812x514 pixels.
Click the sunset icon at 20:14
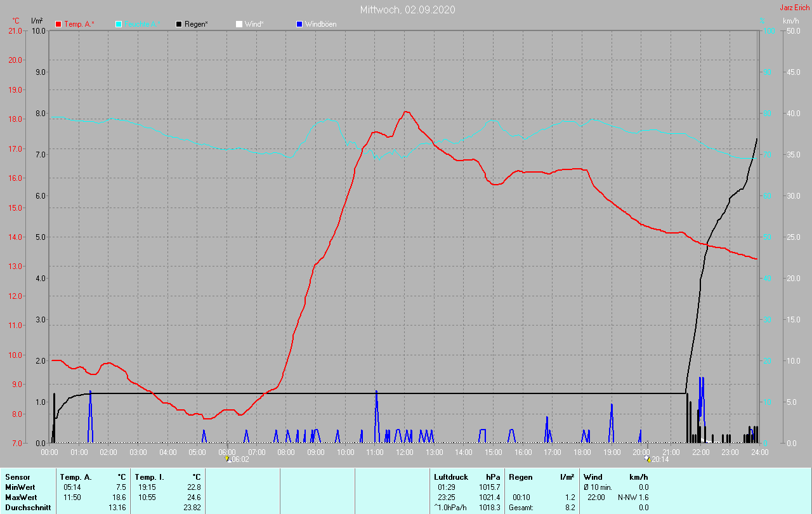[647, 458]
